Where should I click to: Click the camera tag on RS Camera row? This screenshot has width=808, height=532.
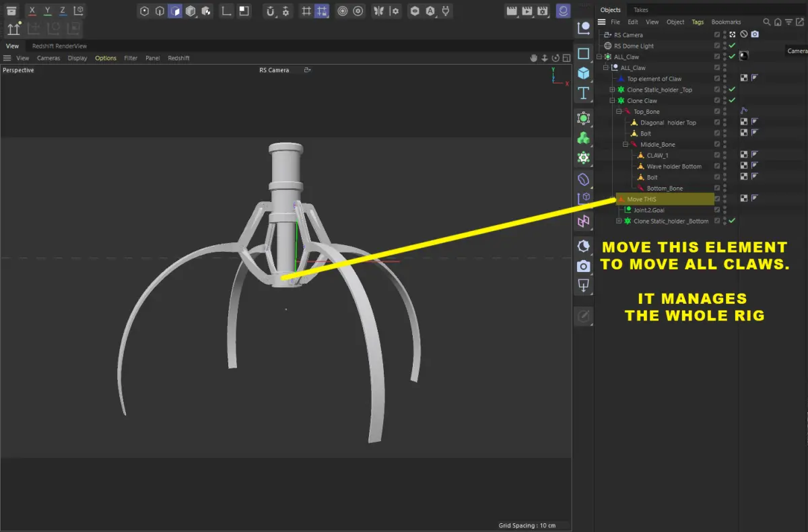755,34
